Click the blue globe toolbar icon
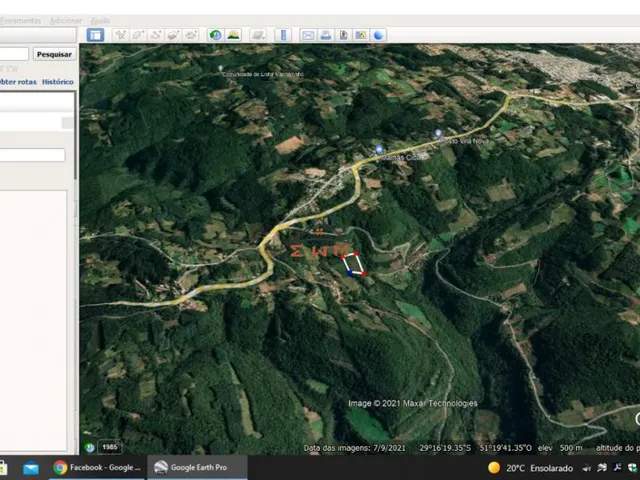Screen dimensions: 640x480 [378, 35]
